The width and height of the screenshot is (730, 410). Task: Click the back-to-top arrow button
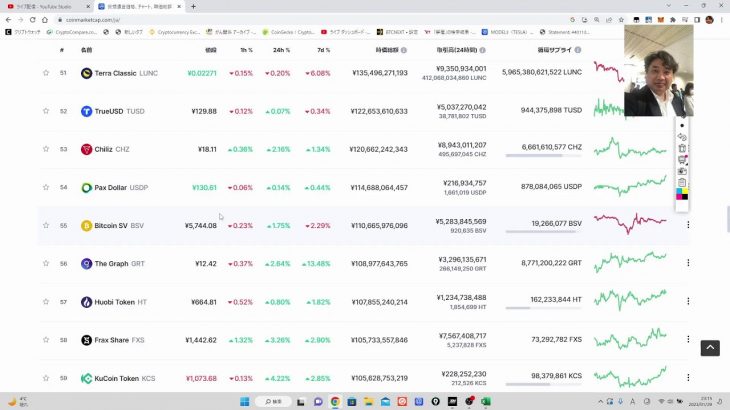(710, 348)
